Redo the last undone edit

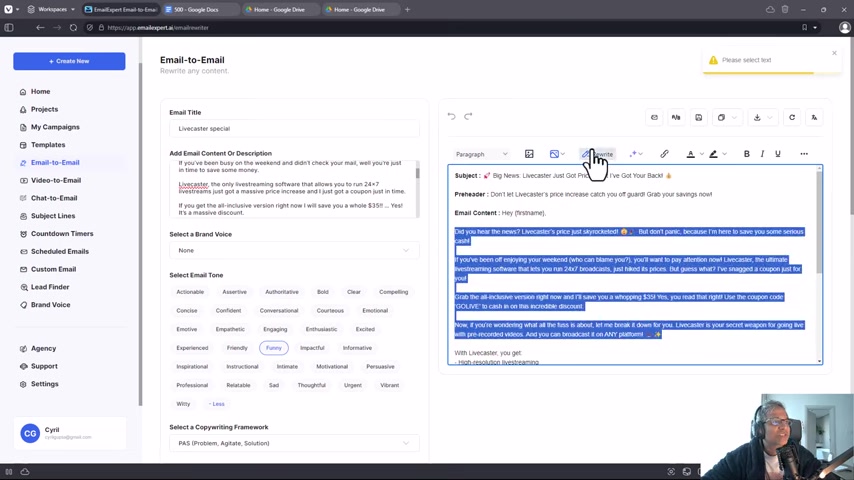click(468, 116)
